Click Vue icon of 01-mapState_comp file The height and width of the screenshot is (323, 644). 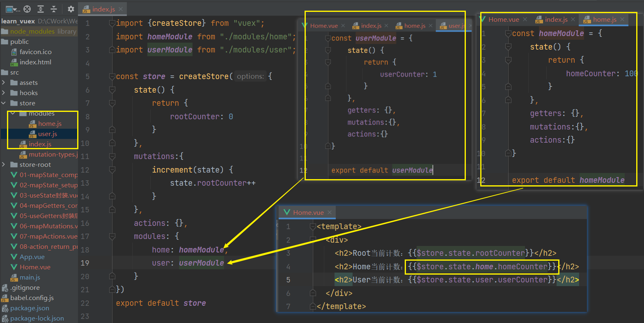[14, 175]
